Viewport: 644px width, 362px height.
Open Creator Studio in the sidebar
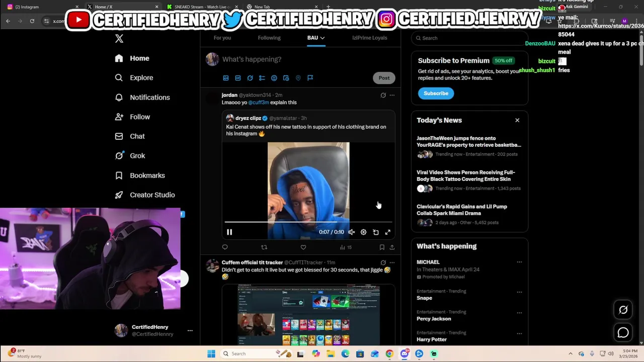(145, 195)
